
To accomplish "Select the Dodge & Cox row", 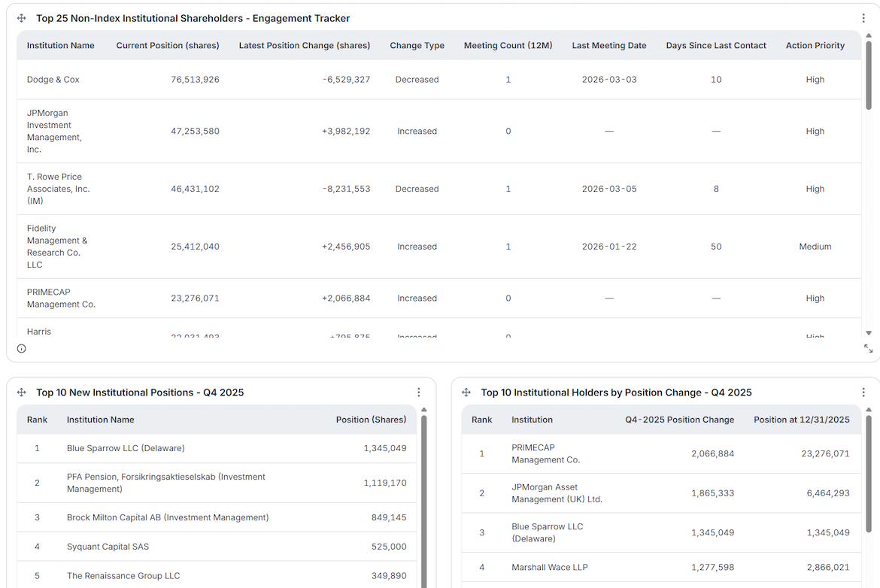I will click(x=439, y=80).
